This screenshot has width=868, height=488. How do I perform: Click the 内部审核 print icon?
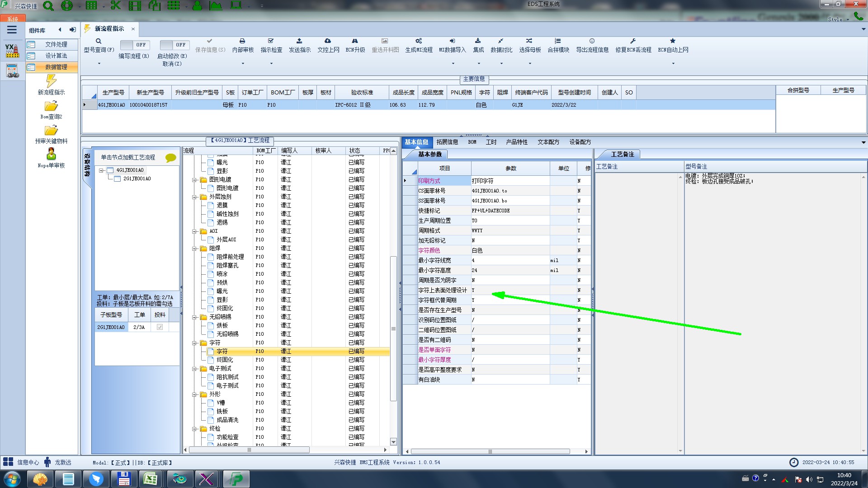pos(242,41)
